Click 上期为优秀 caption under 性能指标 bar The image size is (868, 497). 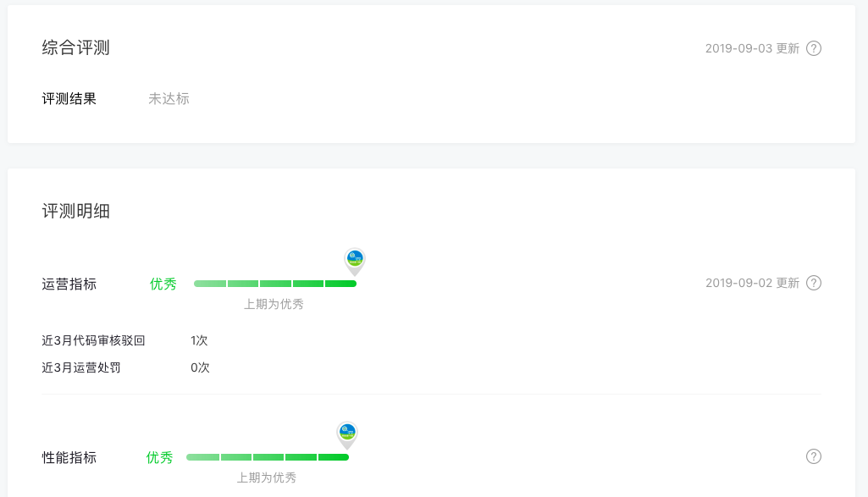266,478
